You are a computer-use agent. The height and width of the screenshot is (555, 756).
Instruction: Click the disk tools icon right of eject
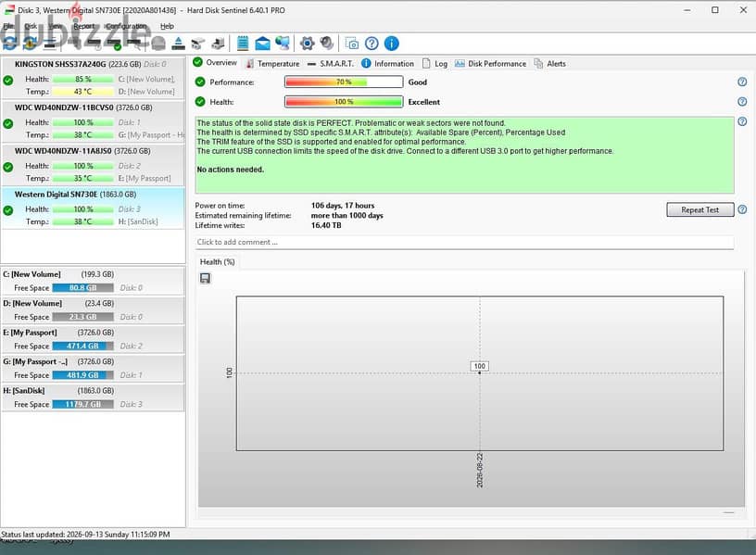click(198, 44)
